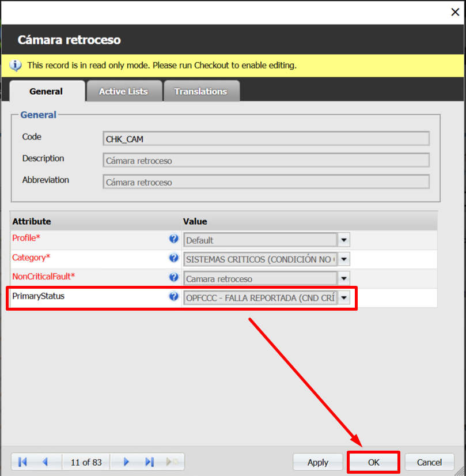This screenshot has height=476, width=466.
Task: Switch to the Active Lists tab
Action: coord(123,91)
